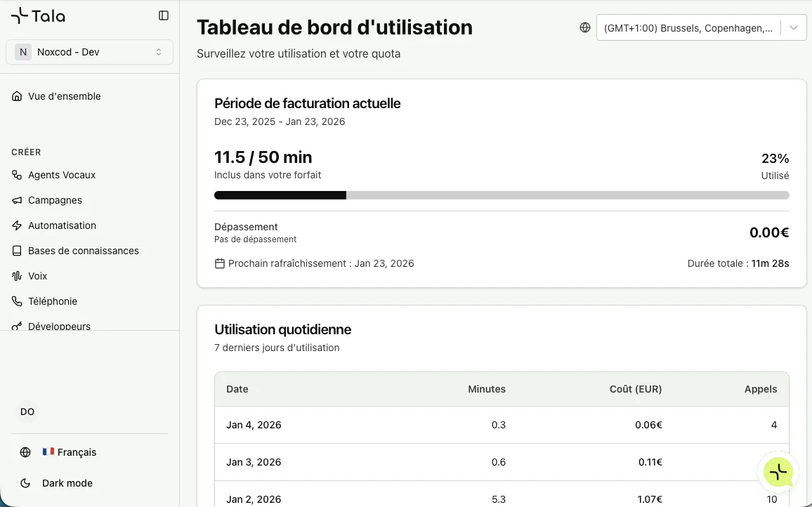Click the 5.3 minutes cell
The height and width of the screenshot is (507, 812).
coord(499,500)
